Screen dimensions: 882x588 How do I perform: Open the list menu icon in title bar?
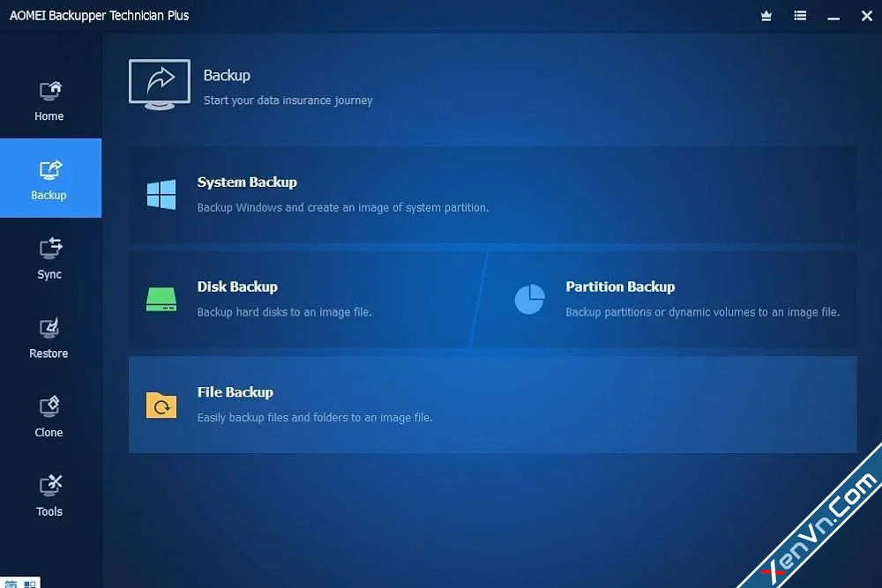(x=800, y=16)
